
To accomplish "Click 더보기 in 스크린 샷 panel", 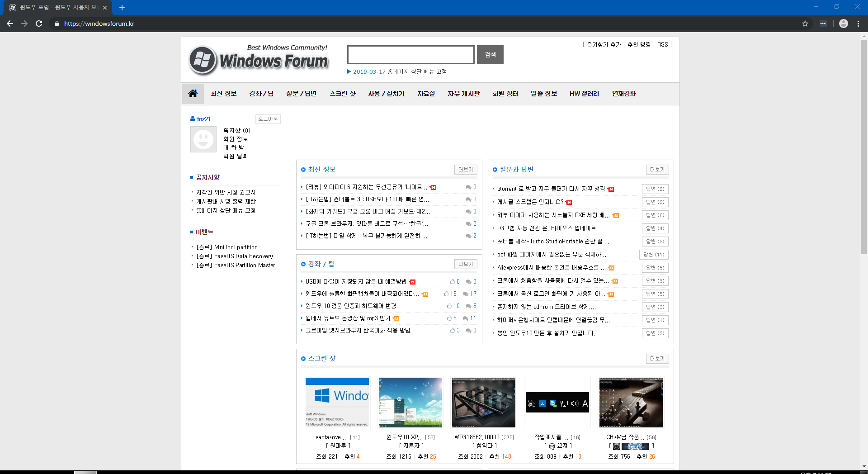I will pyautogui.click(x=657, y=359).
